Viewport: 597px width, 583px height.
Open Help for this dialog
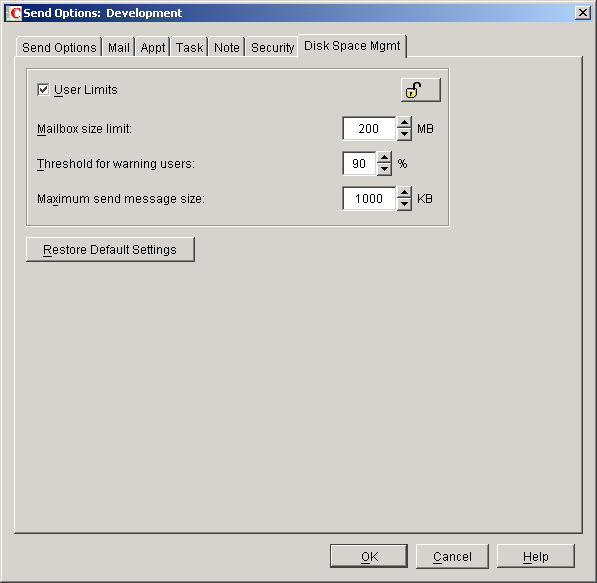pyautogui.click(x=536, y=557)
